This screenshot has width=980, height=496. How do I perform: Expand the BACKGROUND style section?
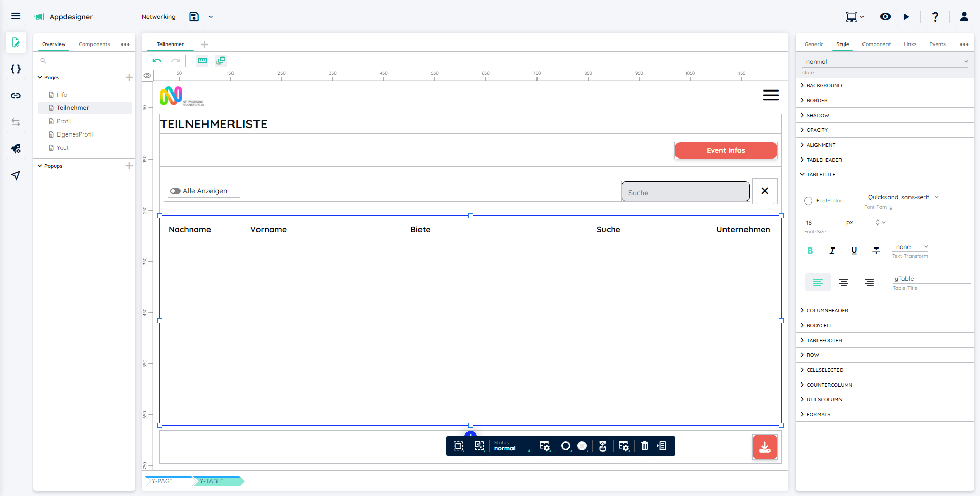point(823,85)
